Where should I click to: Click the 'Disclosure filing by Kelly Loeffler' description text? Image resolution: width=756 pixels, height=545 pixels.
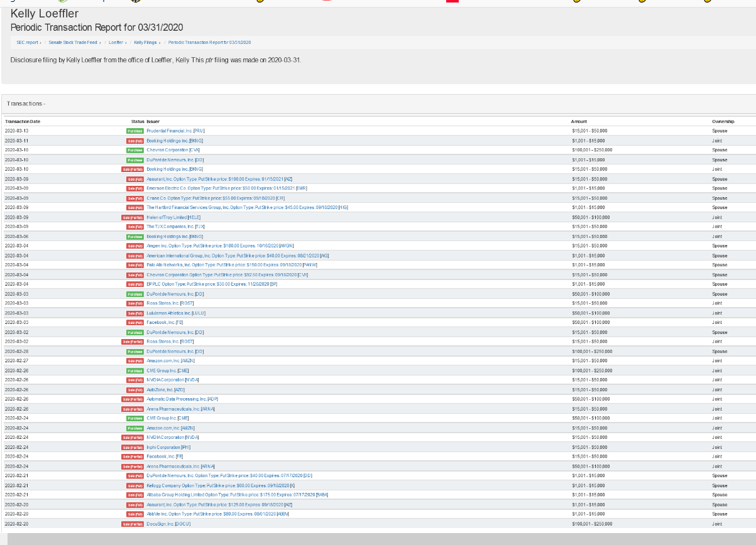point(156,60)
